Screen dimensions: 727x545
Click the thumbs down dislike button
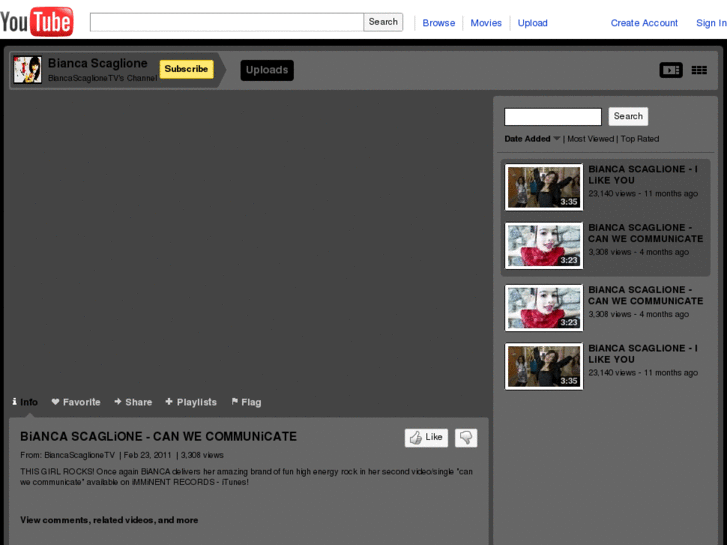tap(466, 437)
